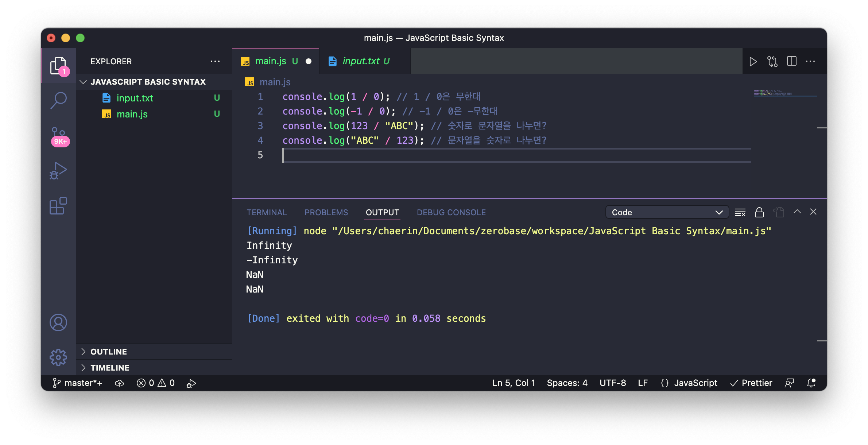The height and width of the screenshot is (445, 868).
Task: Click the Open Changes compare icon
Action: tap(772, 61)
